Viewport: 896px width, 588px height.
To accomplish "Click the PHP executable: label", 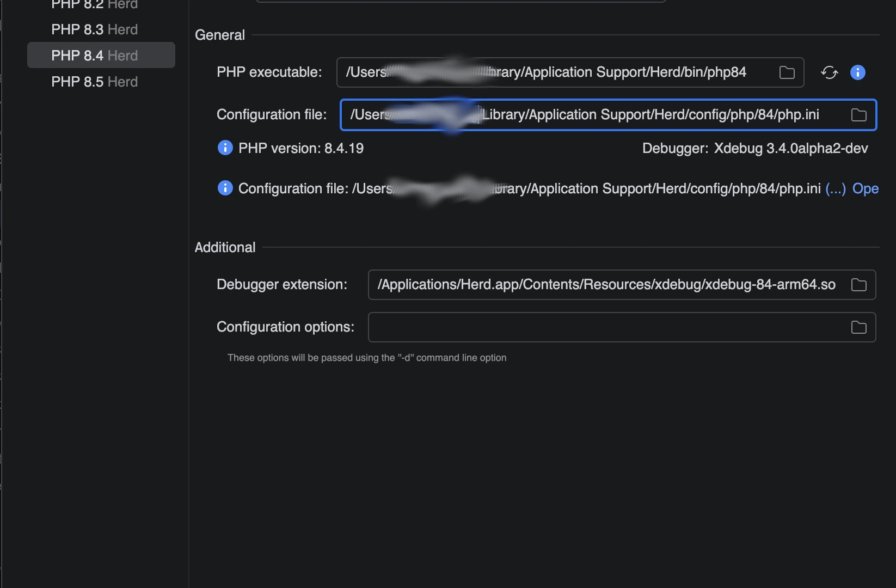I will (269, 72).
